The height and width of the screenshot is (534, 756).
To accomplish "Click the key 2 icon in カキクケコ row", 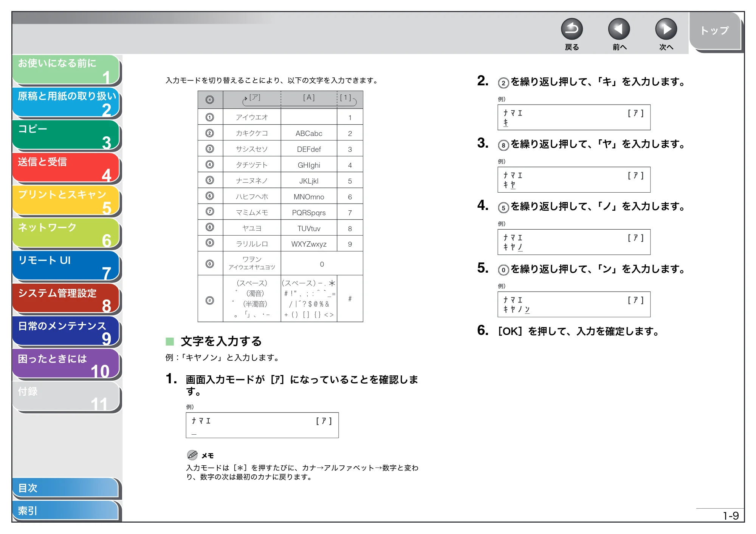I will click(210, 133).
